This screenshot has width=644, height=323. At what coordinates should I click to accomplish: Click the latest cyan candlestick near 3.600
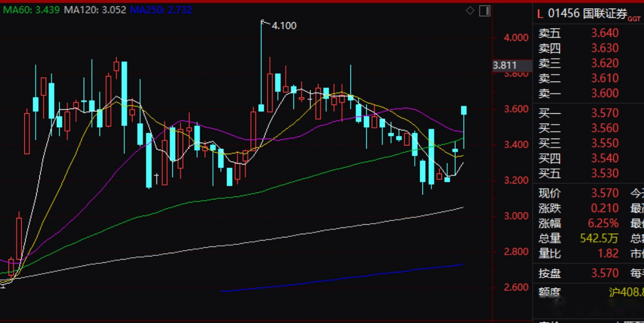(x=464, y=110)
